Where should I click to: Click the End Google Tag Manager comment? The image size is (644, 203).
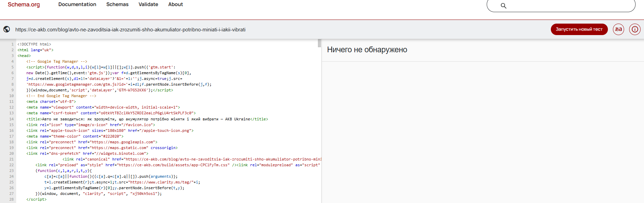61,96
